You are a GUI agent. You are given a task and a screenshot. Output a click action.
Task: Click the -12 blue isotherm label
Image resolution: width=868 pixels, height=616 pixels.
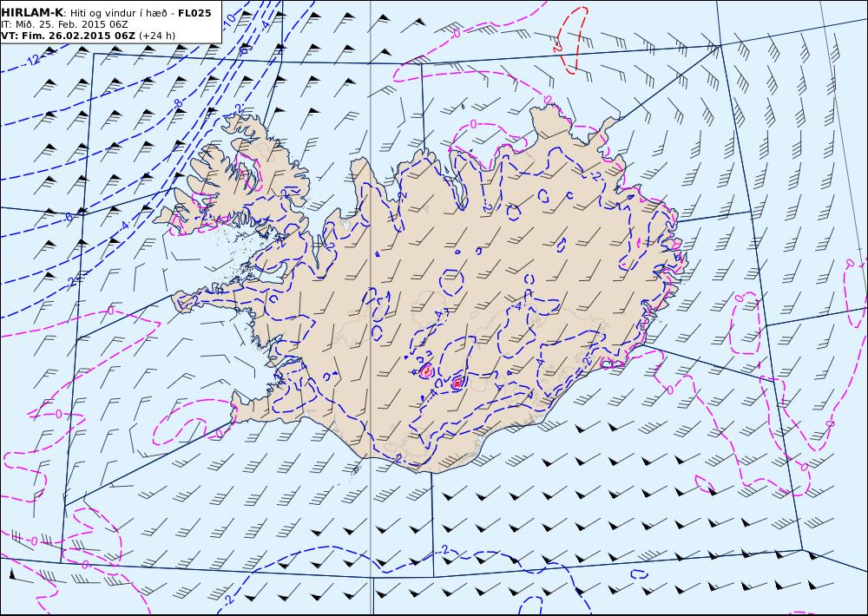[32, 60]
